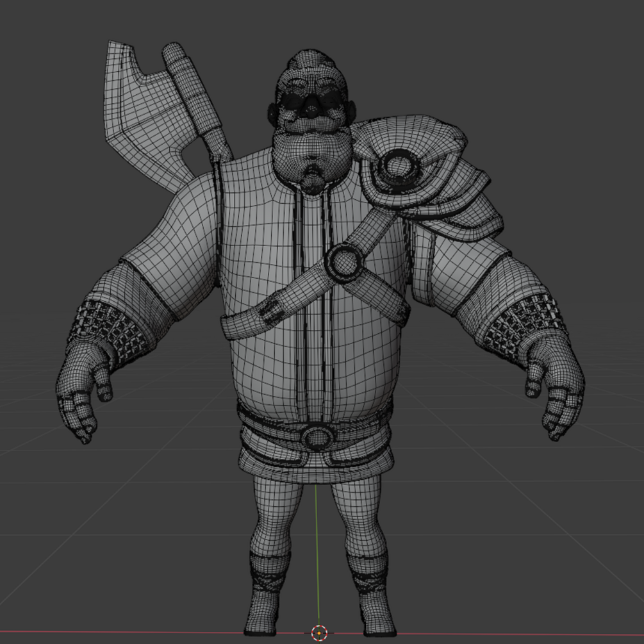Select the skirt armor below the belt
The image size is (644, 644).
317,462
